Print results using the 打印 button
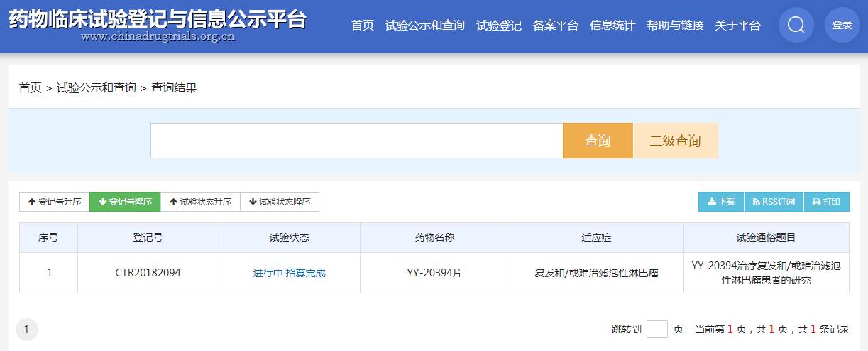868x351 pixels. pyautogui.click(x=826, y=202)
